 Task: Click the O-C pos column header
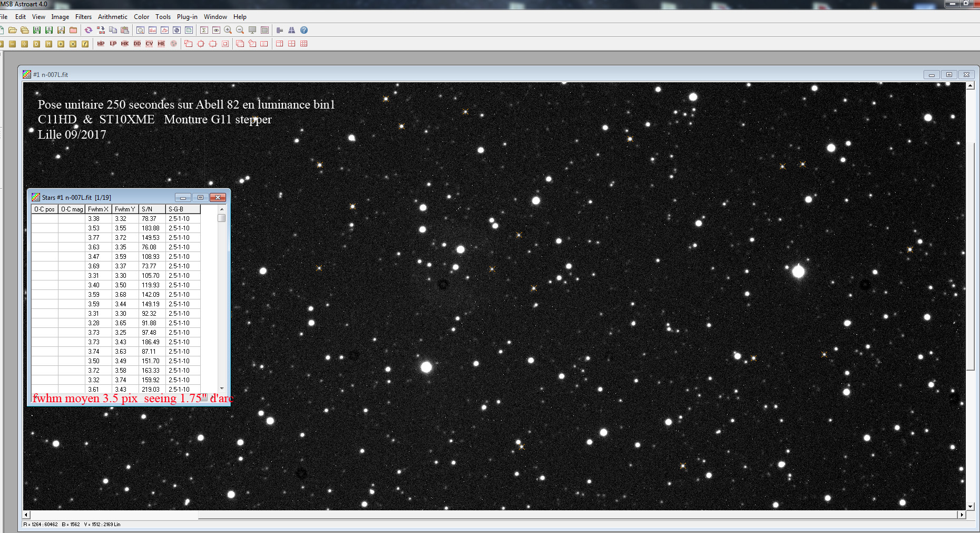pyautogui.click(x=45, y=209)
